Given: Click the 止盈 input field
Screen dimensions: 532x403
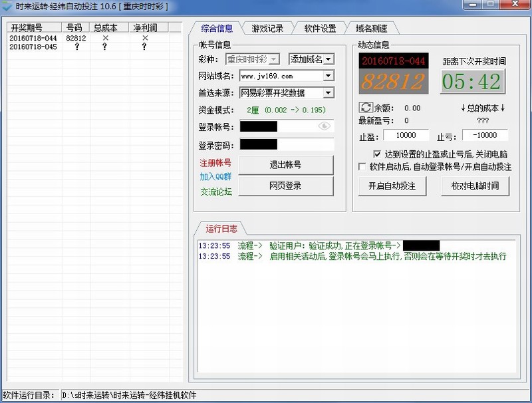Looking at the screenshot, I should click(406, 136).
